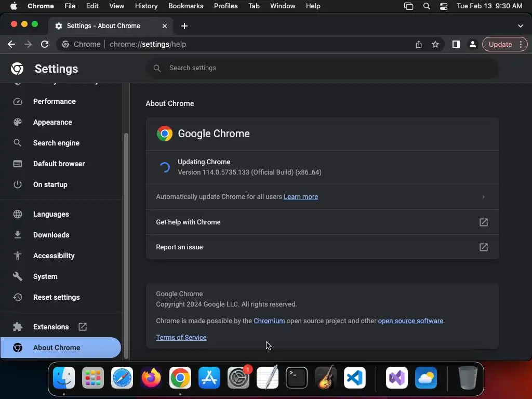Open the File menu
The width and height of the screenshot is (532, 399).
(x=70, y=6)
